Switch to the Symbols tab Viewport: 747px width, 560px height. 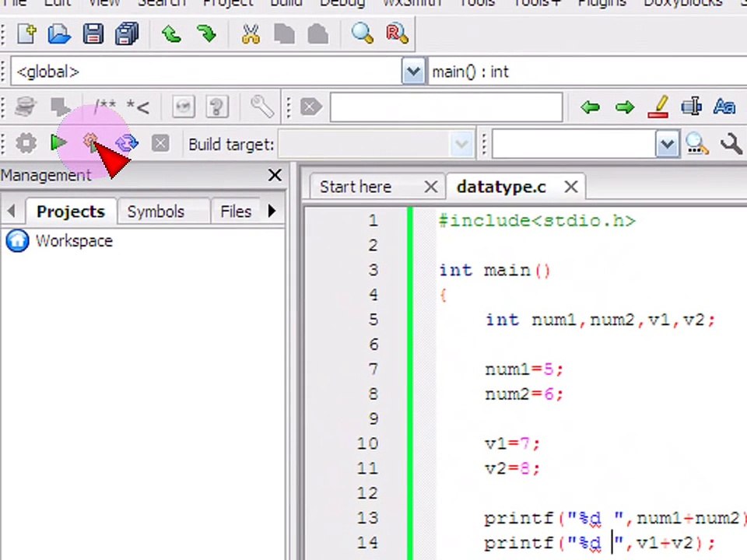(156, 212)
